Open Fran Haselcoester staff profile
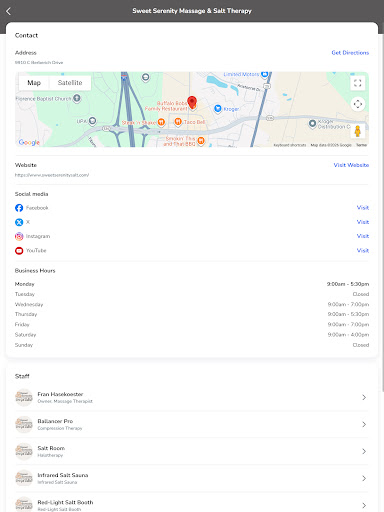The image size is (384, 512). pyautogui.click(x=192, y=397)
